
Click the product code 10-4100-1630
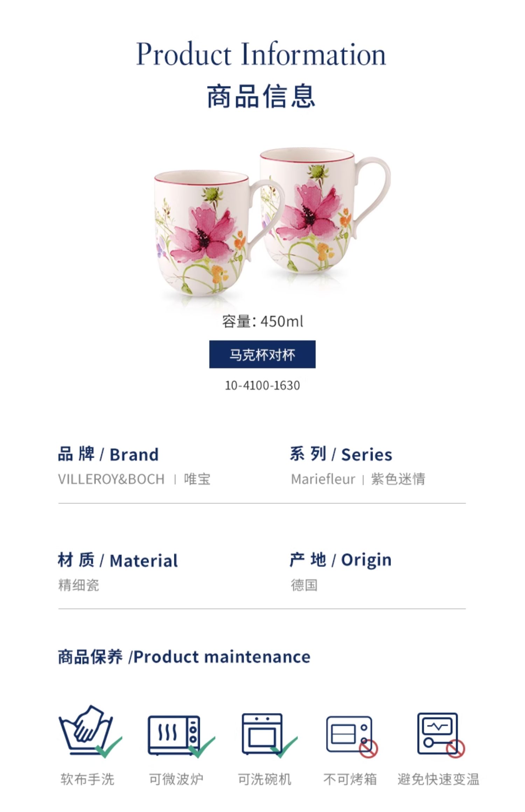click(x=262, y=385)
